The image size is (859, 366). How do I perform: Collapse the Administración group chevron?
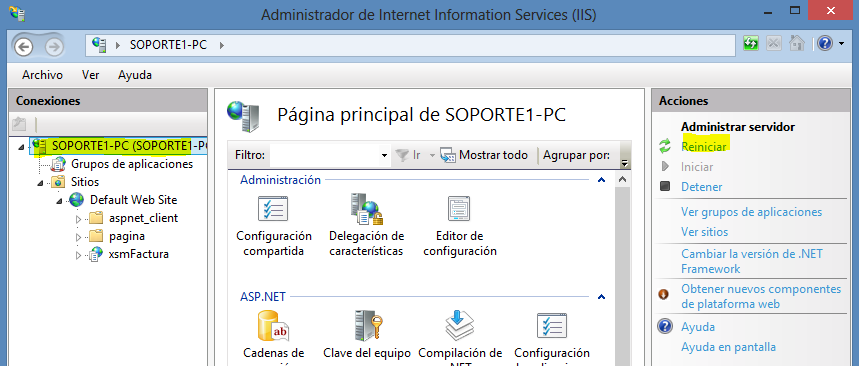tap(601, 180)
